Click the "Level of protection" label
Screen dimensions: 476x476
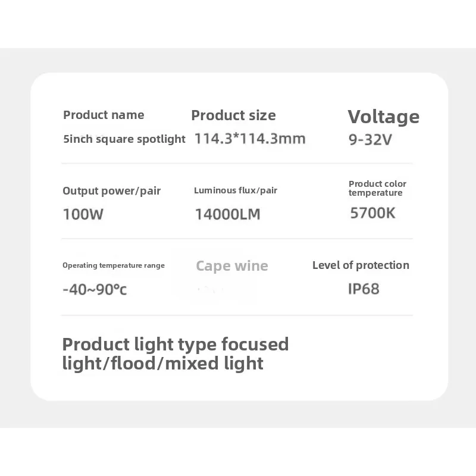361,265
